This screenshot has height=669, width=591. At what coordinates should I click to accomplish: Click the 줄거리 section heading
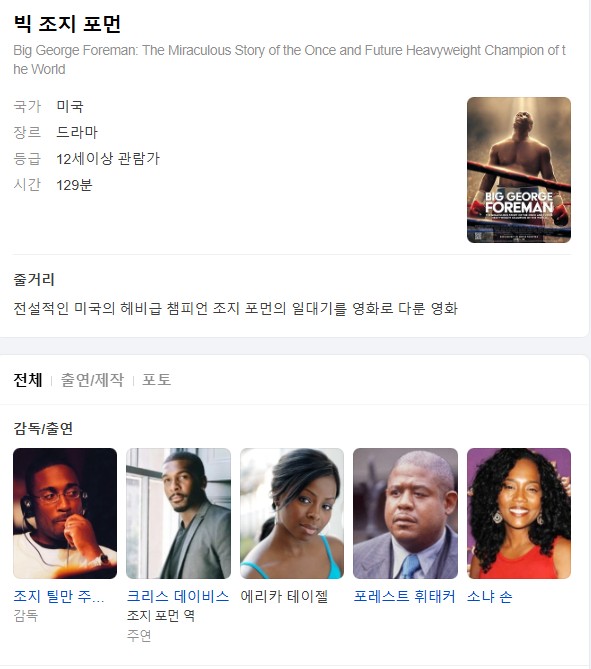click(34, 279)
